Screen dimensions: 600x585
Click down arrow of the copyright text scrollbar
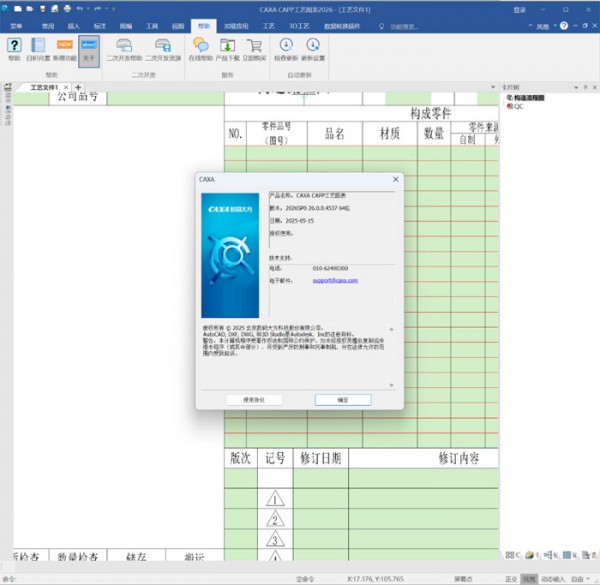391,385
